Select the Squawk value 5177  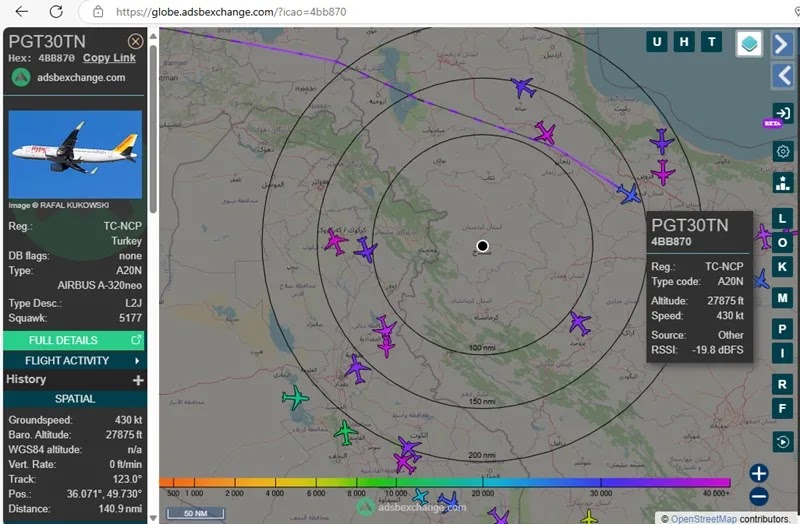click(131, 318)
